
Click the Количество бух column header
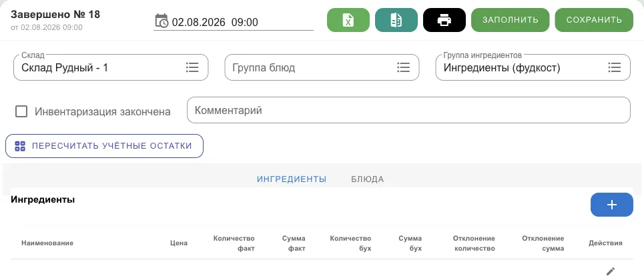351,243
